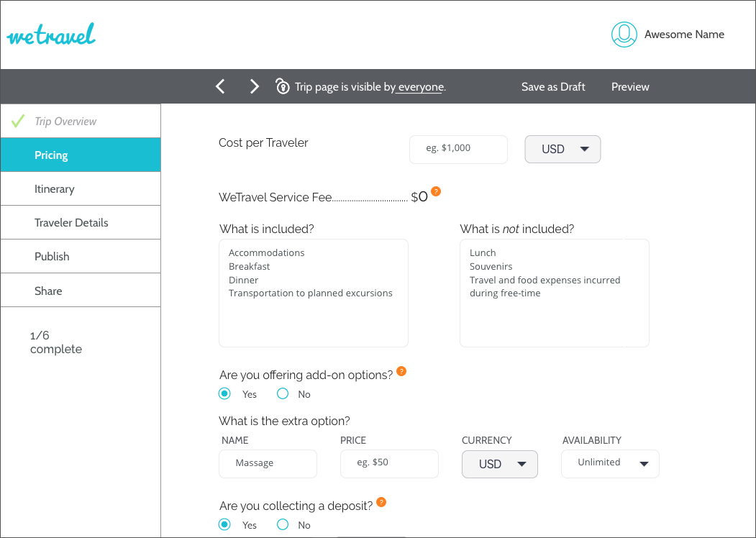The width and height of the screenshot is (756, 538).
Task: Open the extra option Currency dropdown
Action: [x=499, y=464]
